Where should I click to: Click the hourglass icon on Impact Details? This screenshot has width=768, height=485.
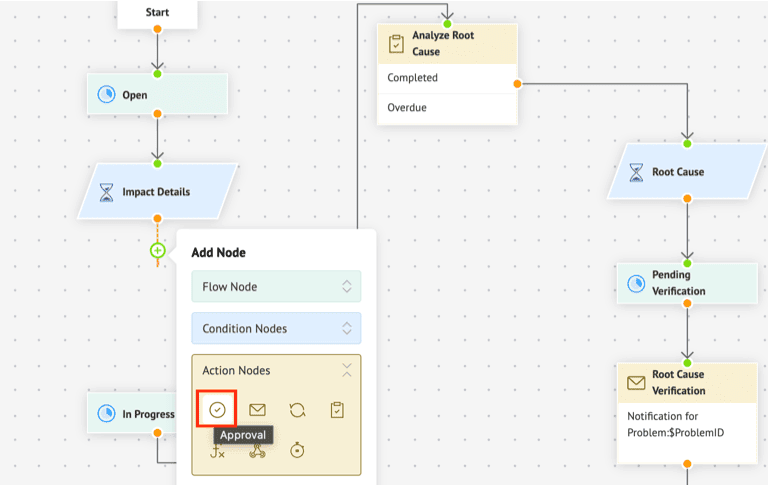click(106, 192)
